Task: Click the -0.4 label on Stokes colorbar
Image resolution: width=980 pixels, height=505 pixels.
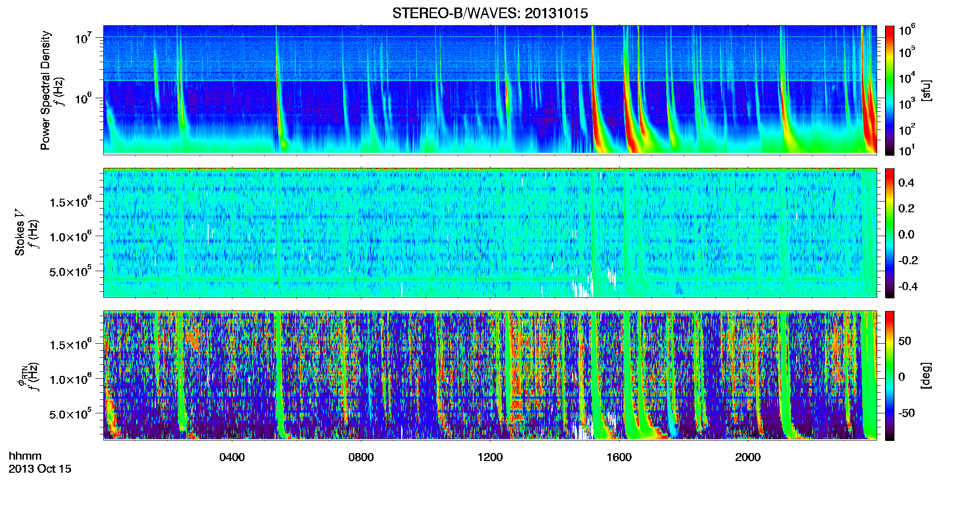Action: click(908, 286)
